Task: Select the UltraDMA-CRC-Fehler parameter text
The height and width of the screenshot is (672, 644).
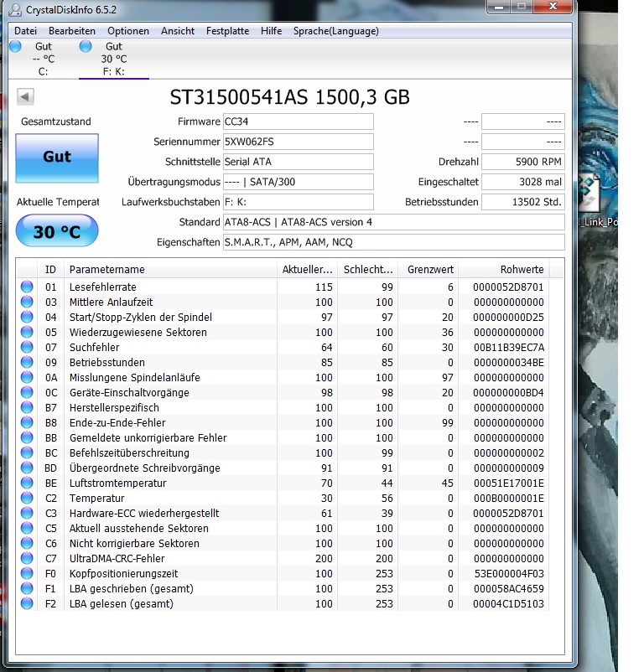Action: pos(117,558)
